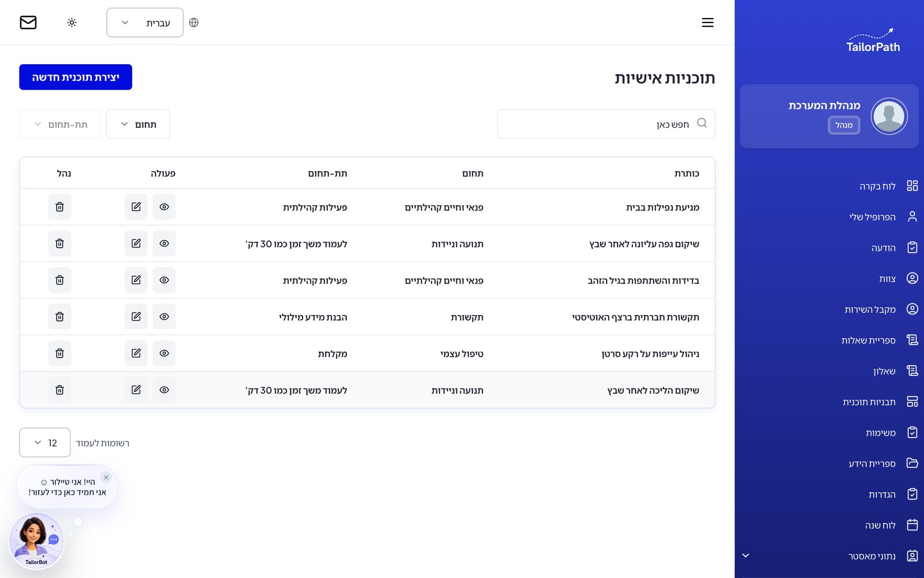924x578 pixels.
Task: Open the עברית language dropdown
Action: coord(145,23)
